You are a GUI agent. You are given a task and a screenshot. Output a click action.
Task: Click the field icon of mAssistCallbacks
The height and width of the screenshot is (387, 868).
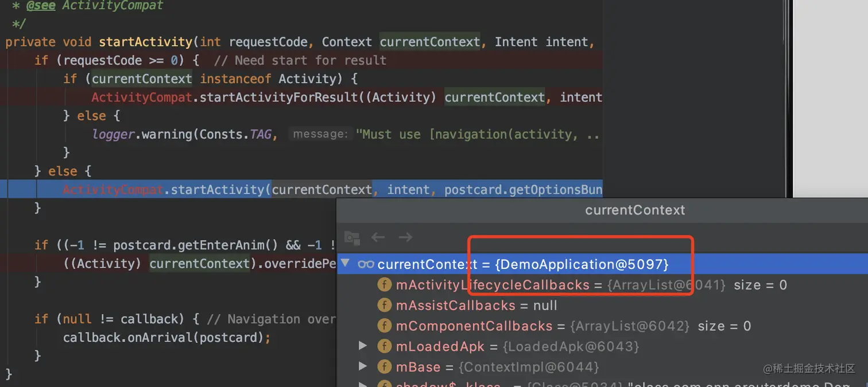(x=384, y=306)
